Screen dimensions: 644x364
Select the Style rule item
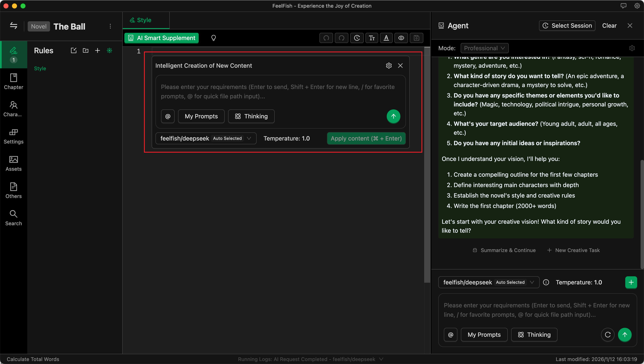point(40,68)
